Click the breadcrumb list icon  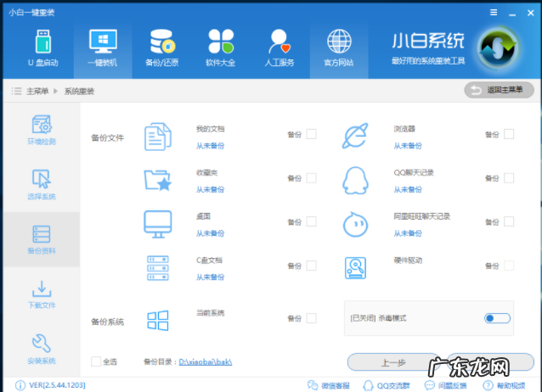tap(16, 91)
